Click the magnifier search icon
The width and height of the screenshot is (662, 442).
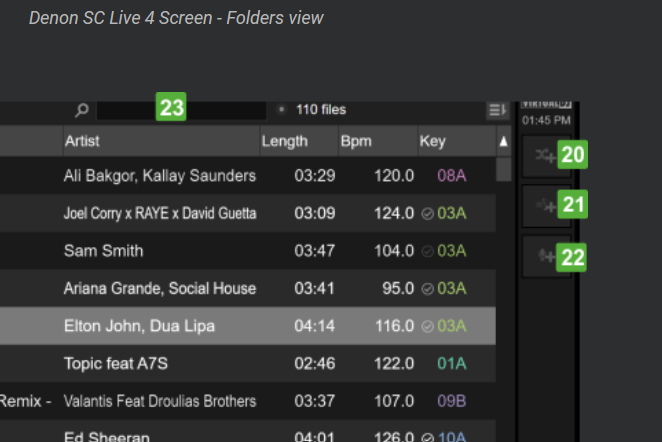coord(82,110)
